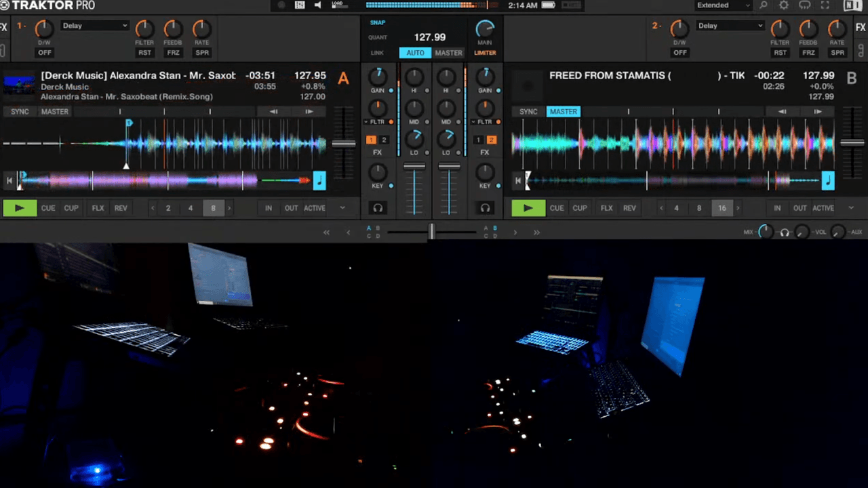
Task: Open Deck B filter type dropdown arrow
Action: (473, 122)
